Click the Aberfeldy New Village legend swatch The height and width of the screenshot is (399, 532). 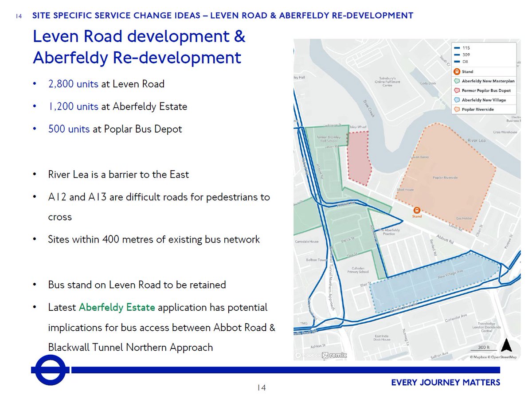pos(457,100)
